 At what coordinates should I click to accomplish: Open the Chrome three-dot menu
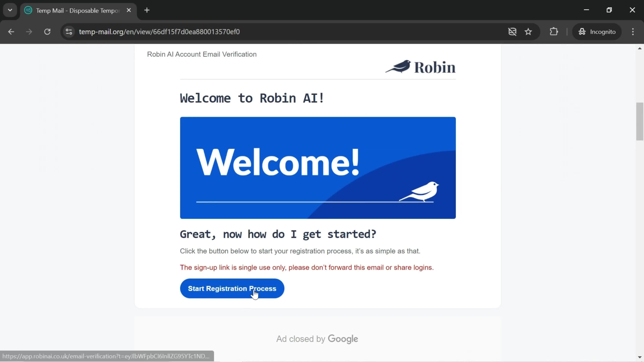point(633,32)
